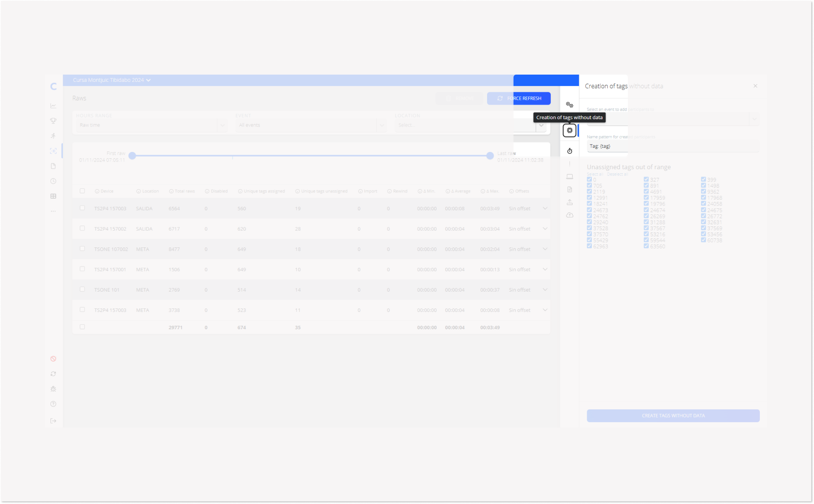
Task: Select the stopwatch tool icon
Action: [x=570, y=151]
